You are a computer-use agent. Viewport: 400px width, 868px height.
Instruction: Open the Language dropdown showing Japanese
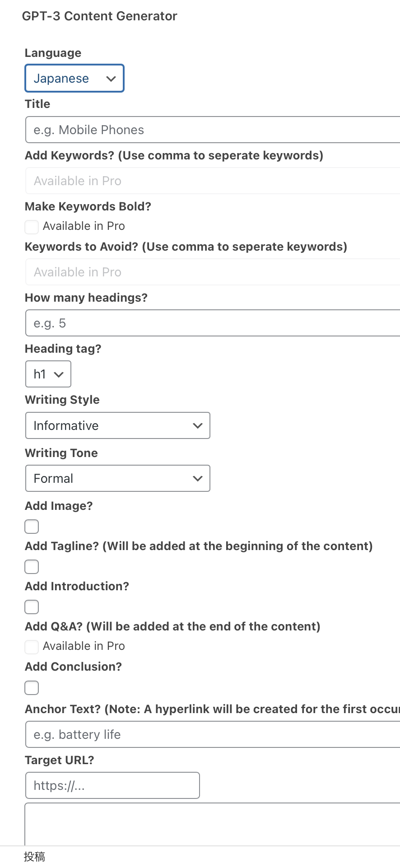[x=74, y=79]
